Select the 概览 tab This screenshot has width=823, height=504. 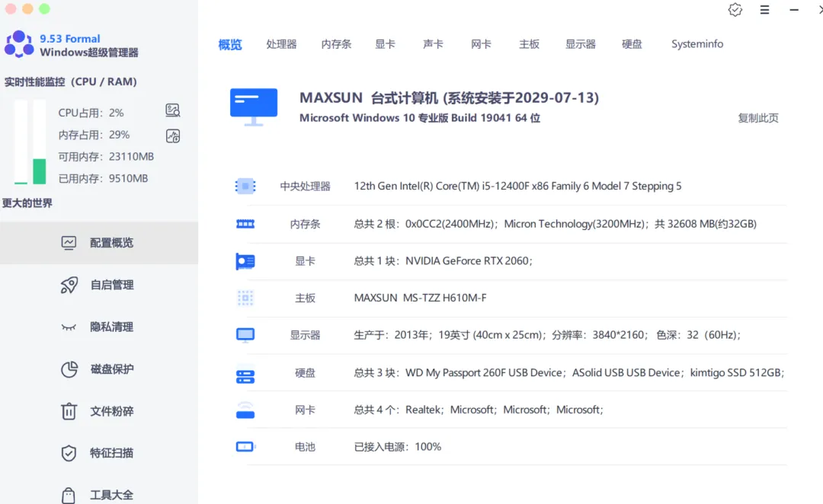click(230, 45)
